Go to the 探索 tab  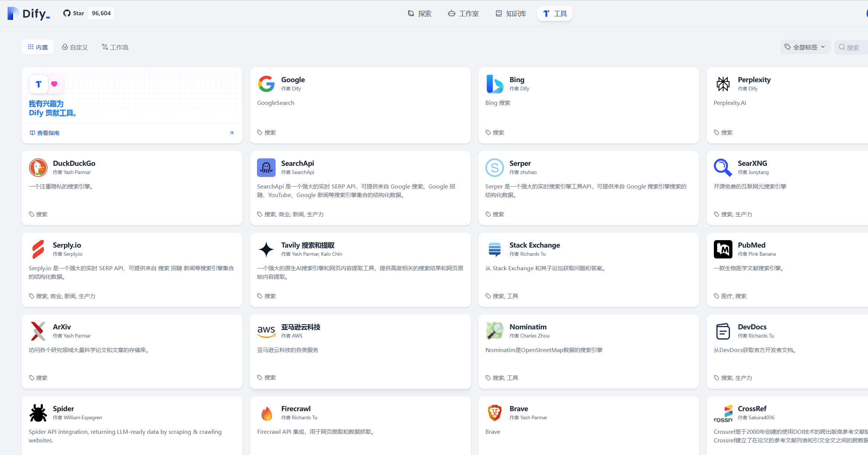point(419,14)
